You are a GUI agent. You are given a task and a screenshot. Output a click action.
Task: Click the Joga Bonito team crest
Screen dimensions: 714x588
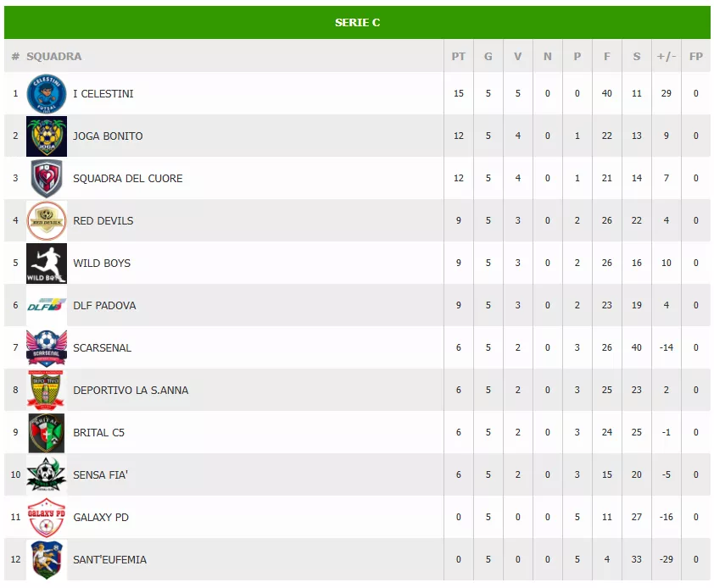pos(47,136)
